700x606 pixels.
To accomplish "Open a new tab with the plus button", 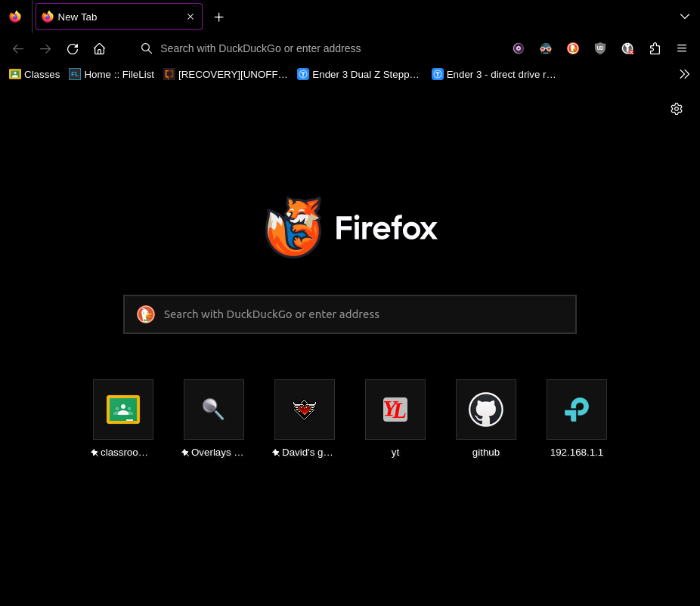I will (218, 17).
